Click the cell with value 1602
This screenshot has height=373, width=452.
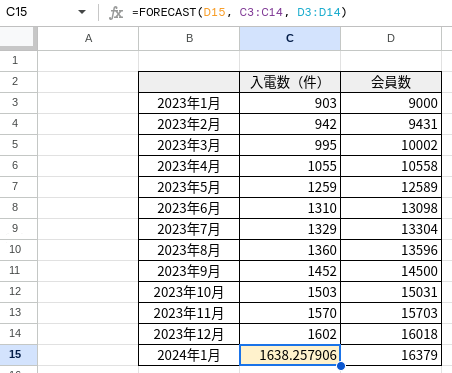click(x=290, y=334)
